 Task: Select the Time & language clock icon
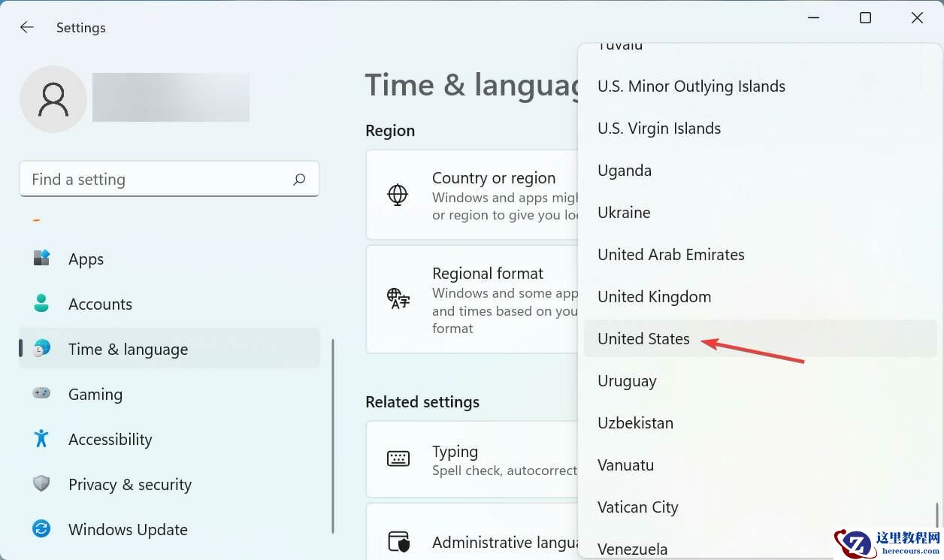coord(41,349)
